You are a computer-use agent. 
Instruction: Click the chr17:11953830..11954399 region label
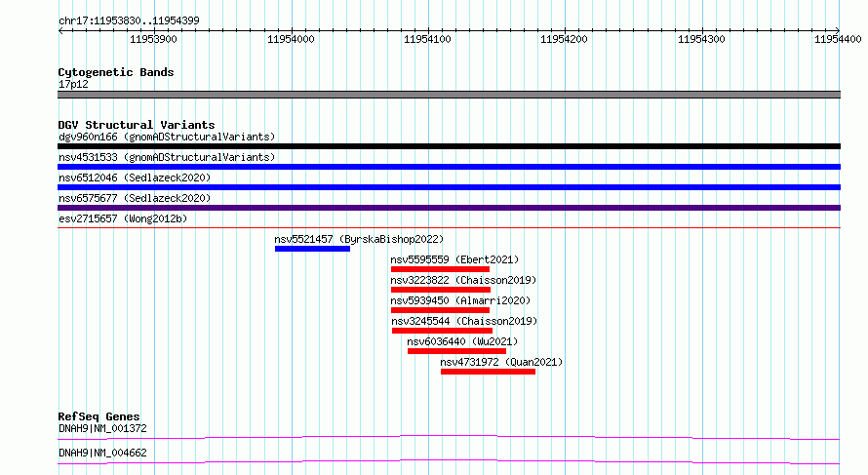pos(129,20)
